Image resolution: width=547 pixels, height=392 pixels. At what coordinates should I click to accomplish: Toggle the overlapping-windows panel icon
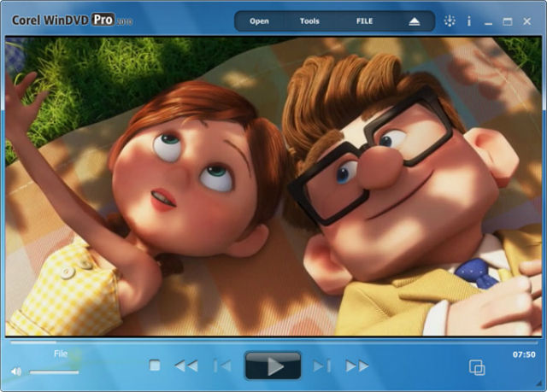[x=477, y=367]
